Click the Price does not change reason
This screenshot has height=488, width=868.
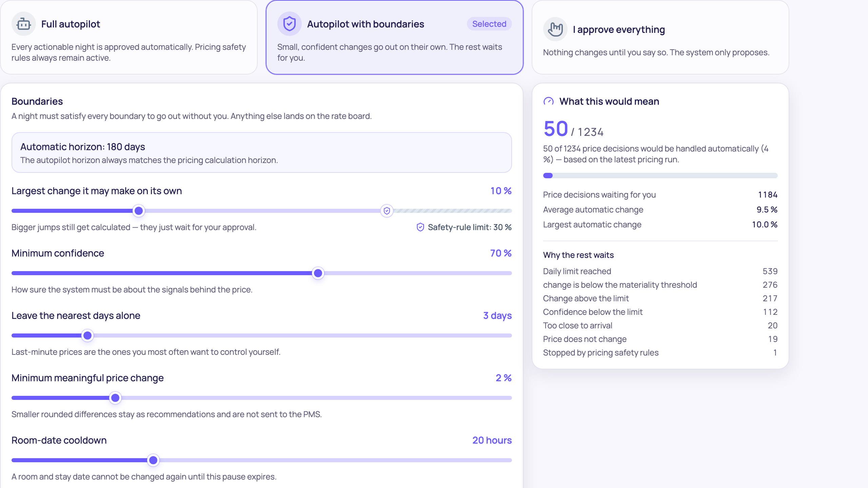pyautogui.click(x=660, y=339)
